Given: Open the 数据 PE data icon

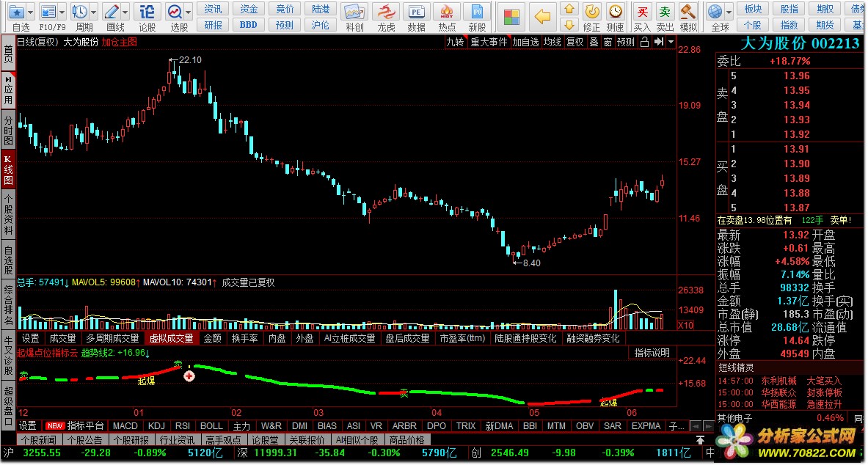Looking at the screenshot, I should click(x=416, y=11).
